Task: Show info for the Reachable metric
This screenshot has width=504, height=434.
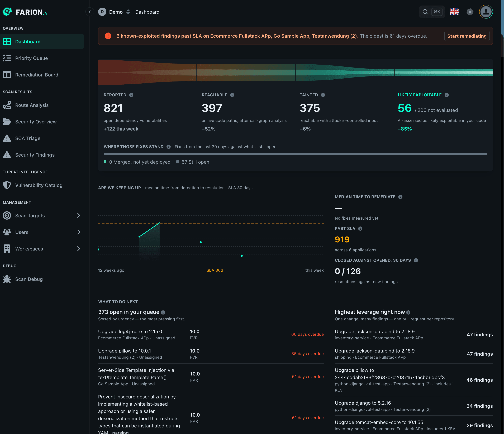Action: 232,95
